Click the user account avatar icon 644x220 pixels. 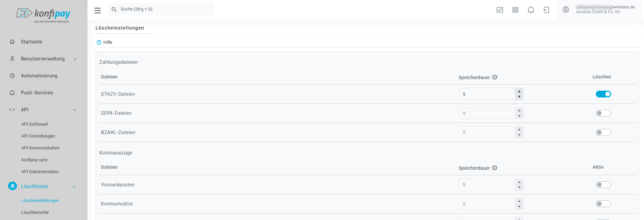pos(566,10)
